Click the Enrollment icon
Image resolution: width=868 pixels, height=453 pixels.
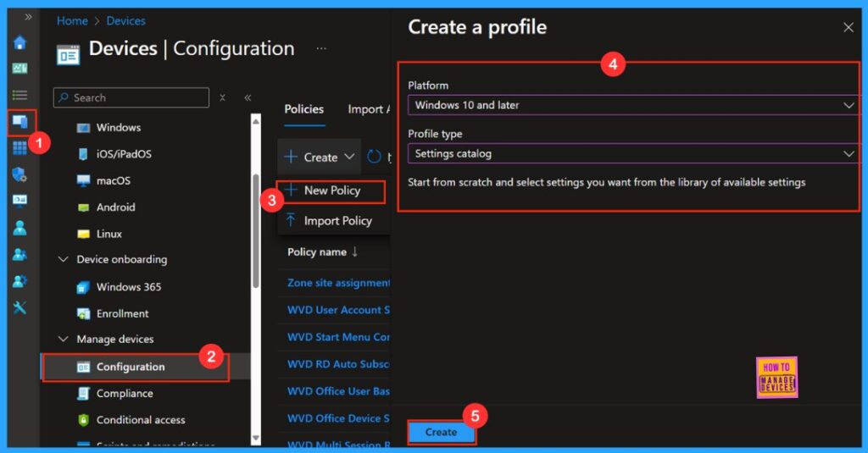click(x=83, y=313)
